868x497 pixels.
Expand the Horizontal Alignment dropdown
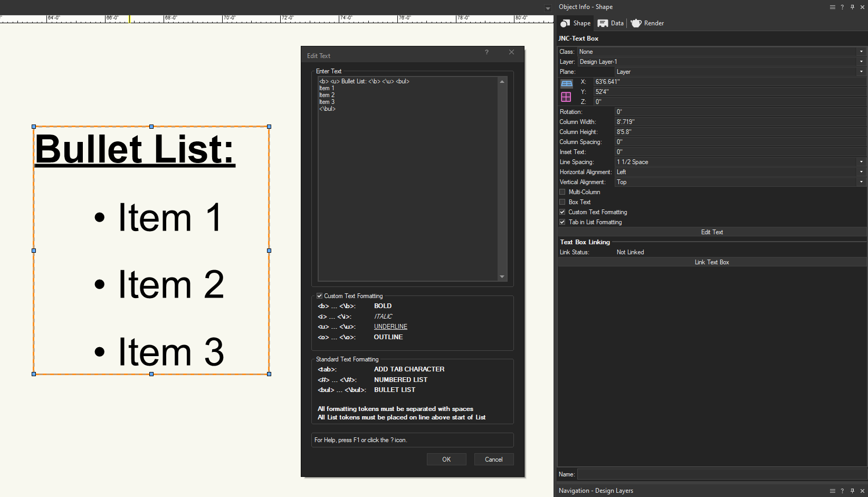point(861,172)
